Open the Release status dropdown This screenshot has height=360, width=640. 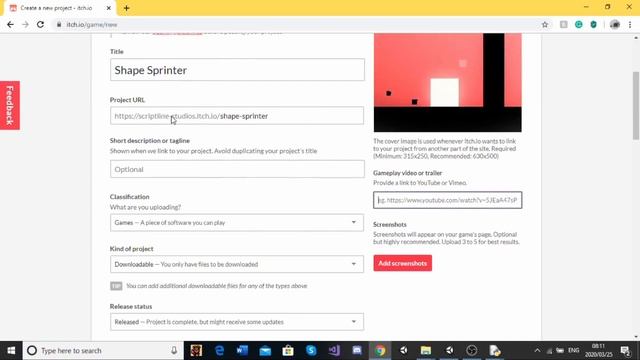pyautogui.click(x=237, y=322)
